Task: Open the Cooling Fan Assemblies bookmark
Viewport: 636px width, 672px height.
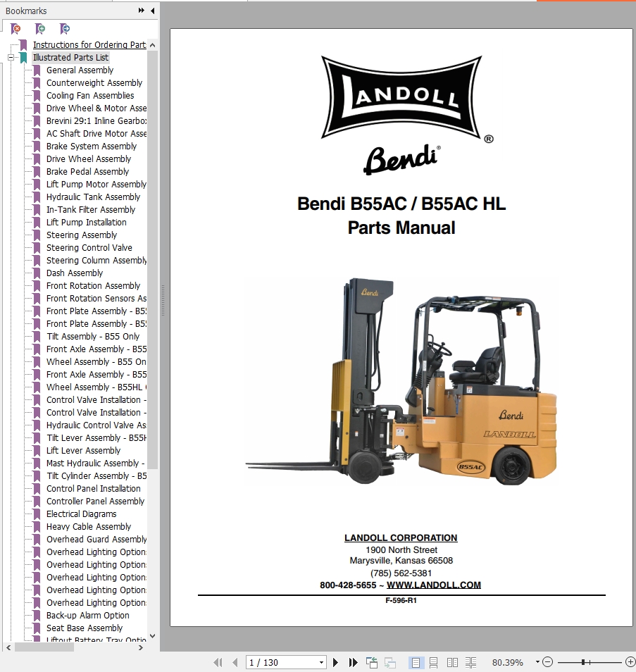Action: [90, 96]
